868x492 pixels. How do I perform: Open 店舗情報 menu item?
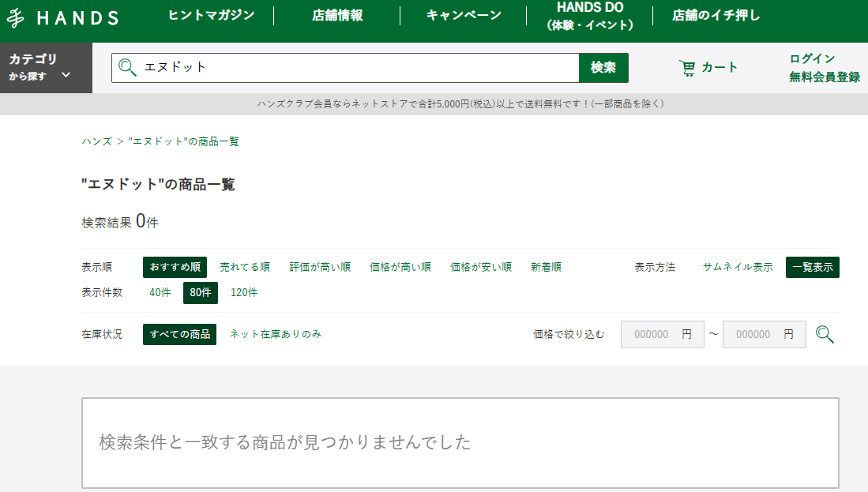pyautogui.click(x=337, y=16)
